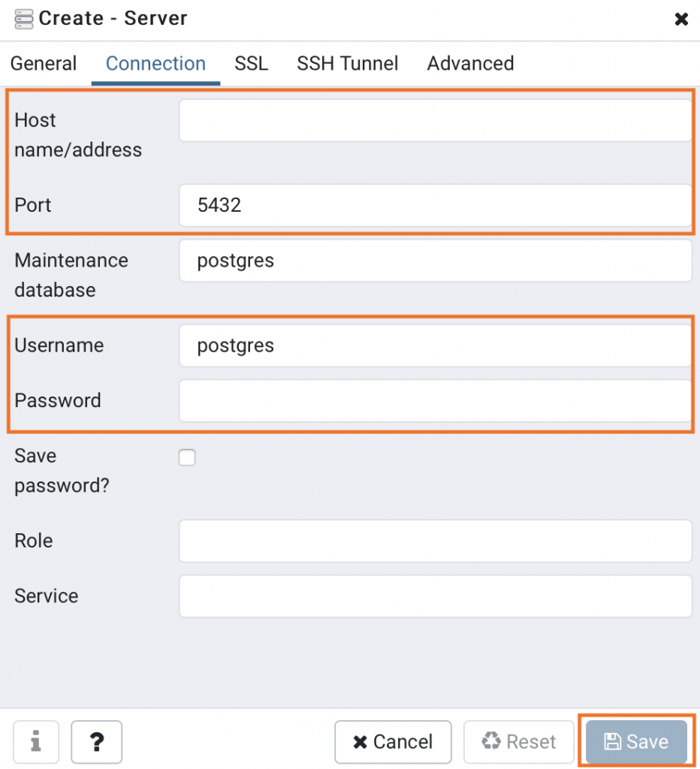Open help with the question mark button

(x=97, y=741)
